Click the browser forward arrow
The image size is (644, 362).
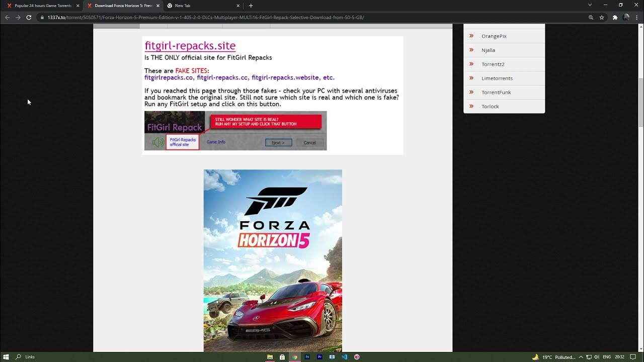(x=18, y=17)
